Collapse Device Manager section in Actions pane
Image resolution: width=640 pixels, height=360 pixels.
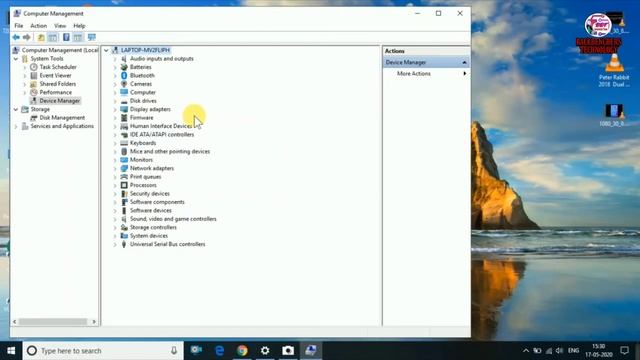click(464, 62)
